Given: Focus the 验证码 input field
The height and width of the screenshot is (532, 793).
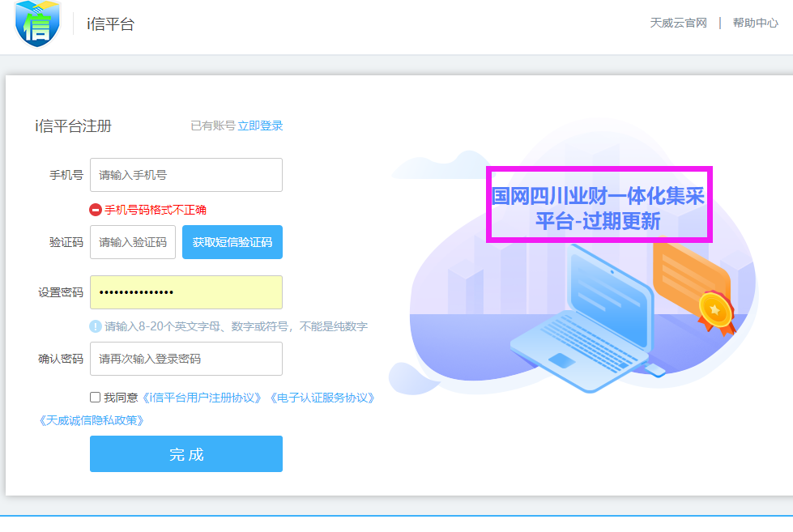Looking at the screenshot, I should point(133,242).
